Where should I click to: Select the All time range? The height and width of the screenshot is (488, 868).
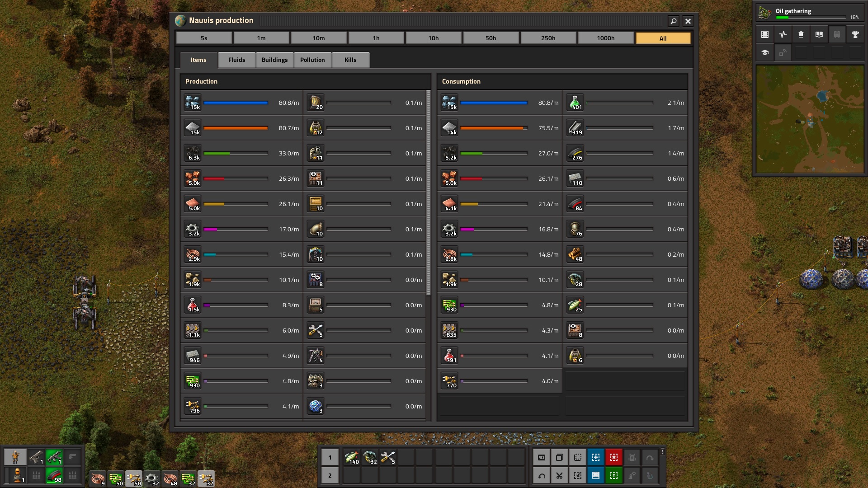point(663,38)
